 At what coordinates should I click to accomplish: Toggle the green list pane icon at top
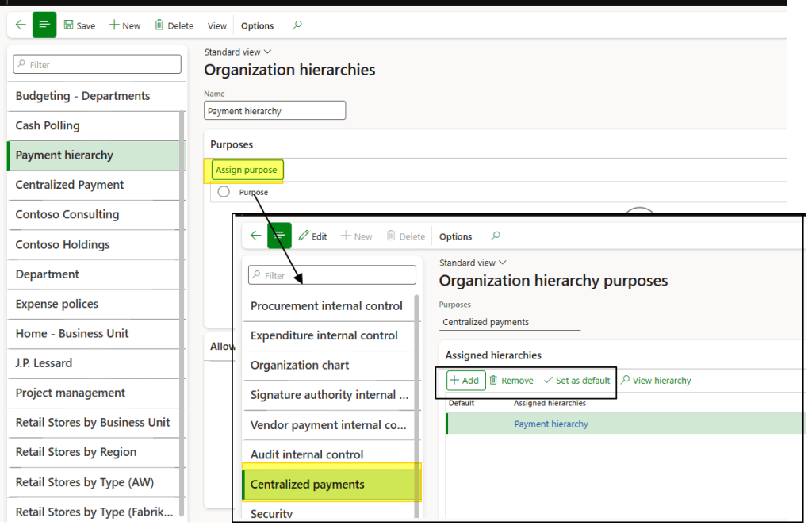point(44,25)
